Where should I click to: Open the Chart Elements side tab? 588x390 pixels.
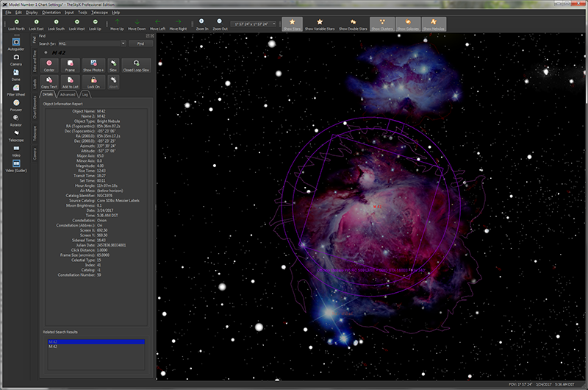[x=35, y=107]
